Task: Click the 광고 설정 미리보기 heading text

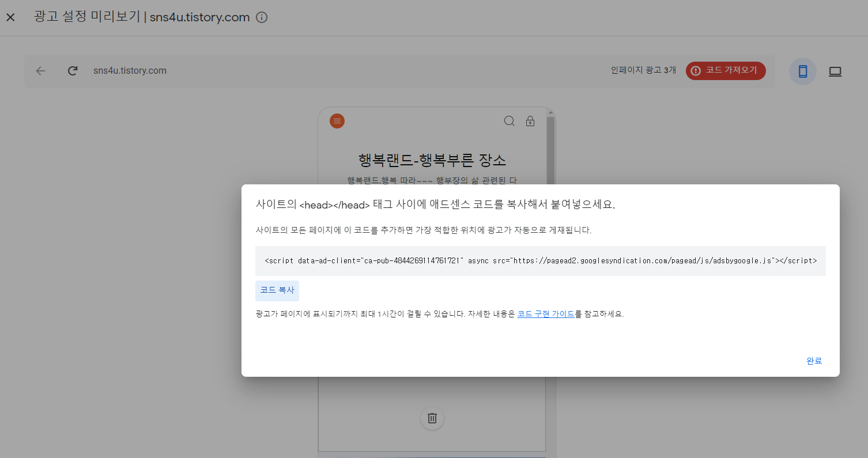Action: point(86,17)
